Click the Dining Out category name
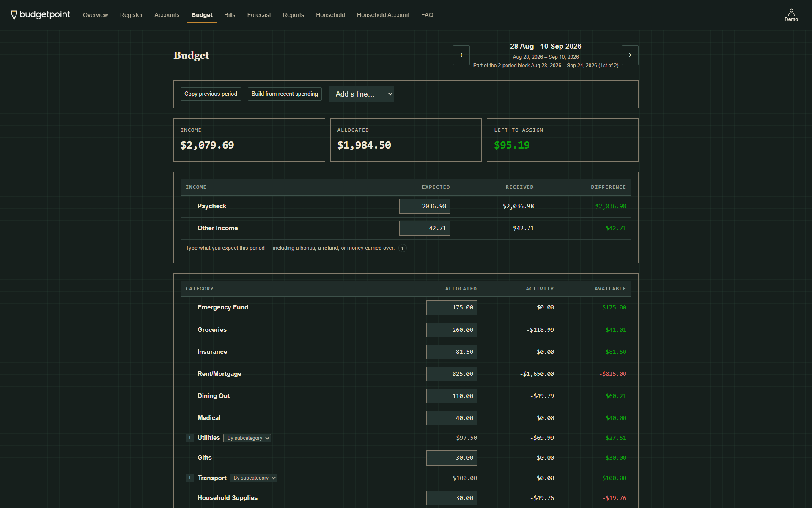812x508 pixels. (214, 396)
